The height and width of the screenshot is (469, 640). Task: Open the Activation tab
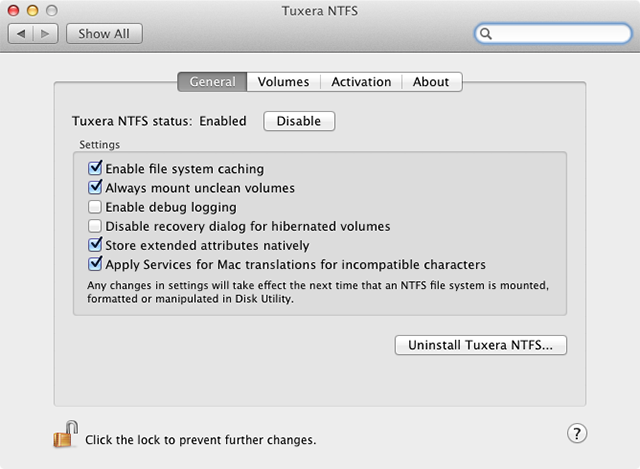pos(361,82)
